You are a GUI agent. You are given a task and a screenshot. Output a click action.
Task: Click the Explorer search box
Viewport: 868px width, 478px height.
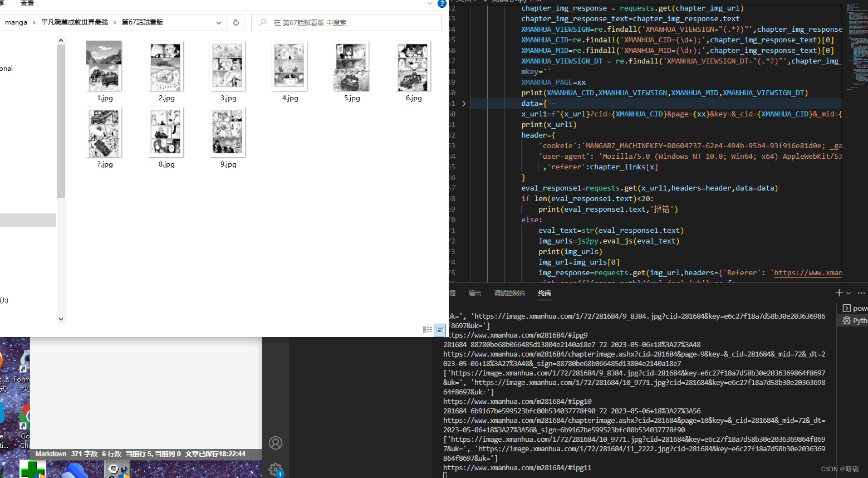pos(346,22)
